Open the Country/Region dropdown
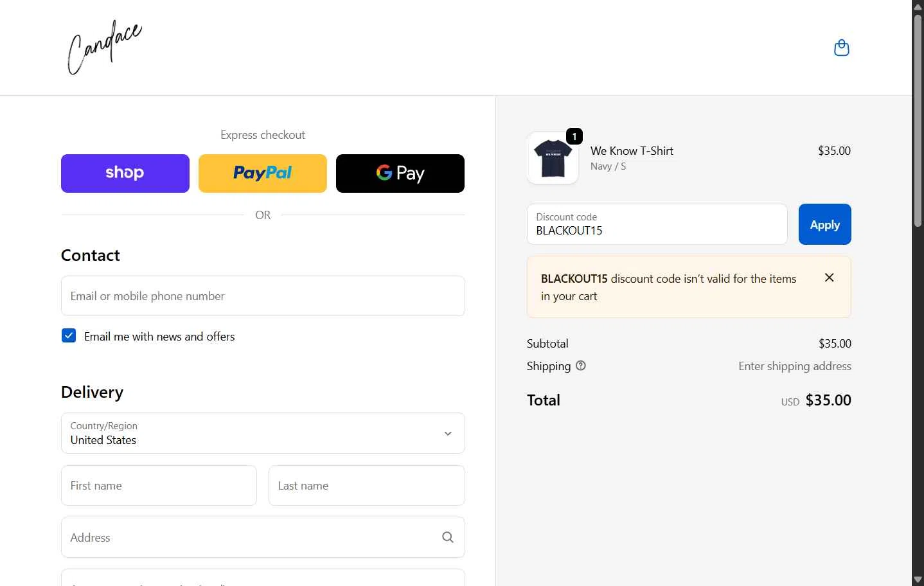 [x=263, y=433]
